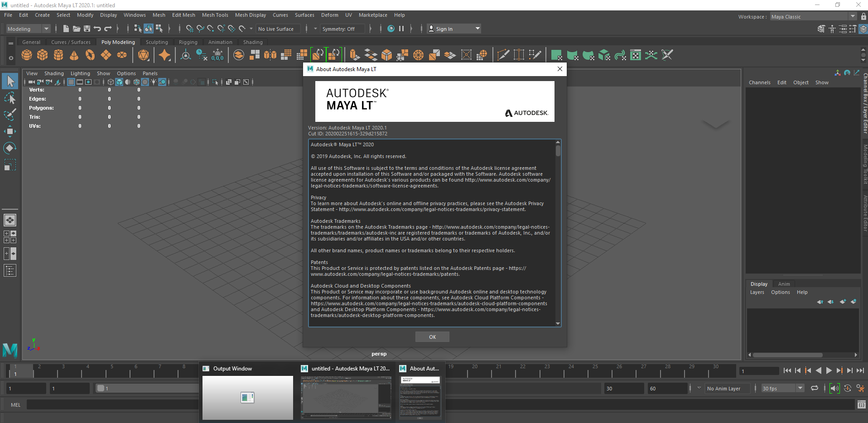Toggle use all lights bulb button
This screenshot has width=868, height=423.
154,82
